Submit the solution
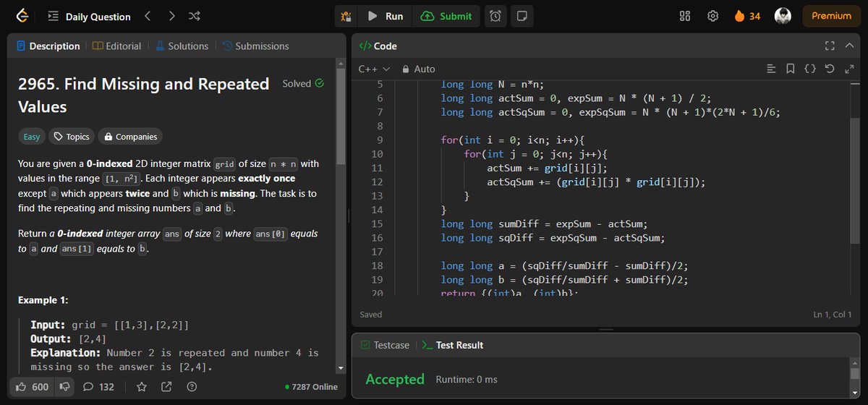Viewport: 868px width, 405px height. 446,16
